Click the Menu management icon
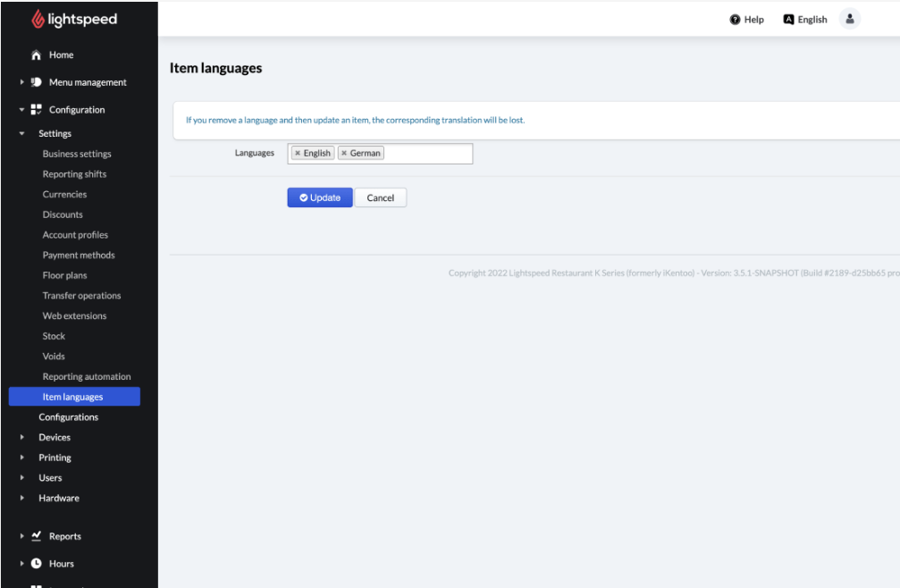Screen dimensions: 900x588 37,82
